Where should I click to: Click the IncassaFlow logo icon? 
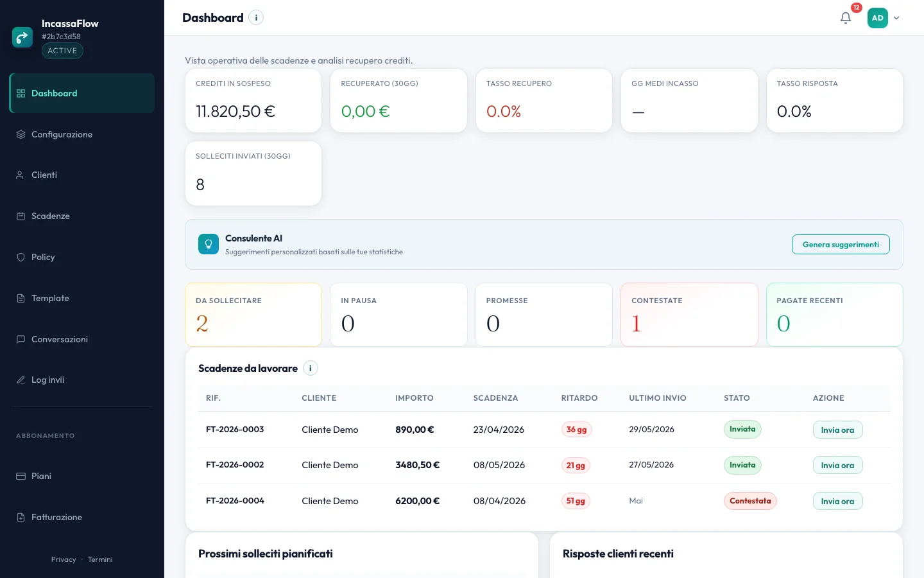click(x=22, y=37)
